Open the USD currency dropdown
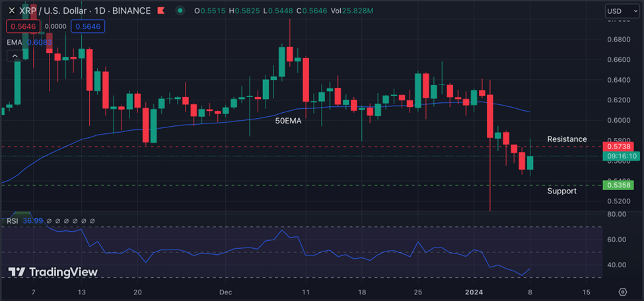This screenshot has height=301, width=644. pos(622,11)
